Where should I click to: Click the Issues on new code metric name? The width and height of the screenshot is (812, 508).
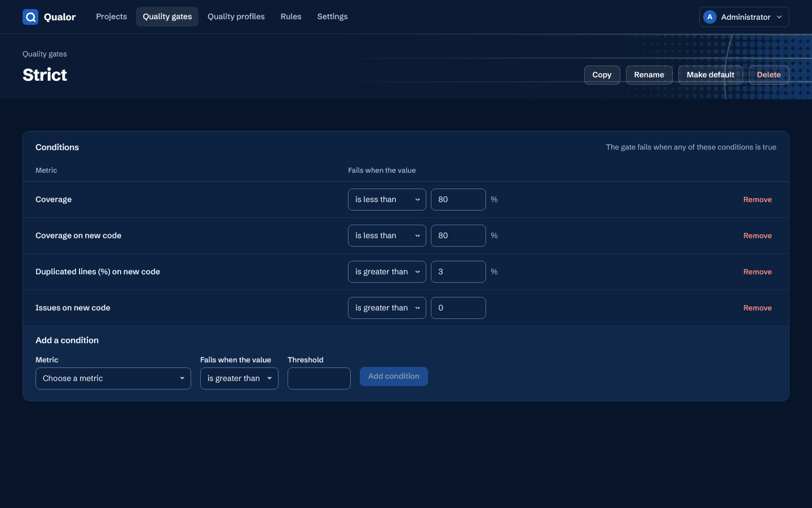[x=73, y=308]
